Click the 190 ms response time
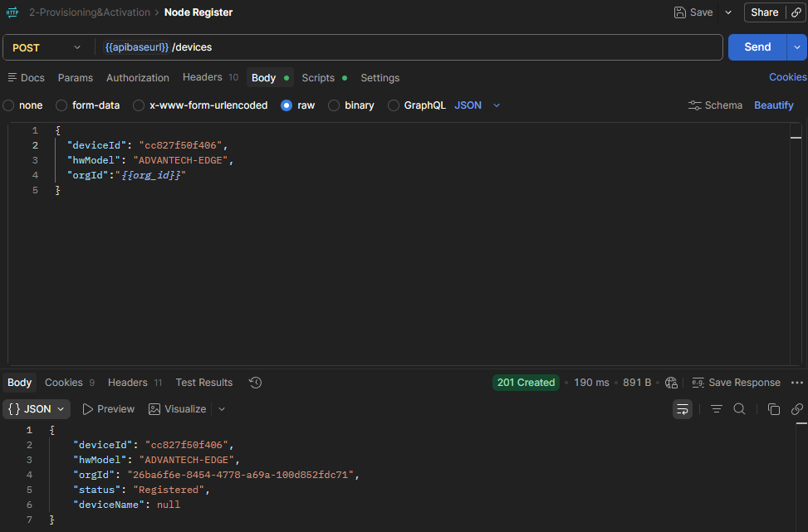808x532 pixels. pyautogui.click(x=591, y=383)
